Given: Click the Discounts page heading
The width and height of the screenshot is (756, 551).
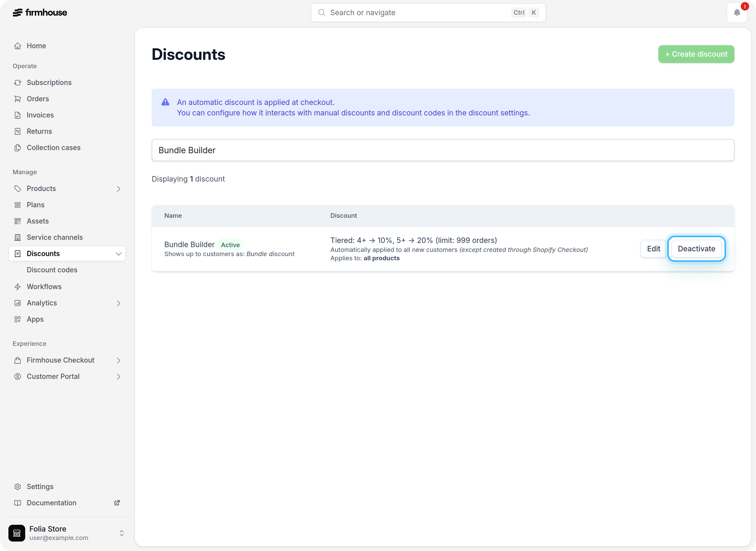Looking at the screenshot, I should pyautogui.click(x=188, y=54).
